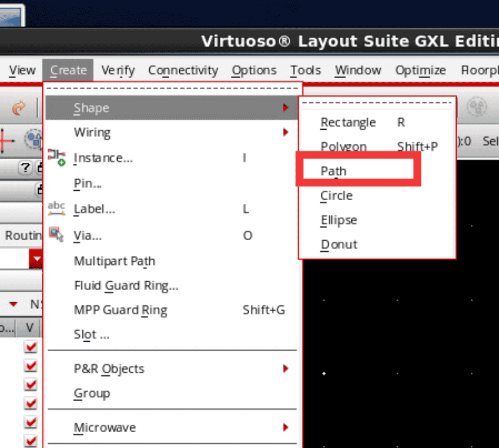Click the Wiring submenu arrow

click(286, 132)
